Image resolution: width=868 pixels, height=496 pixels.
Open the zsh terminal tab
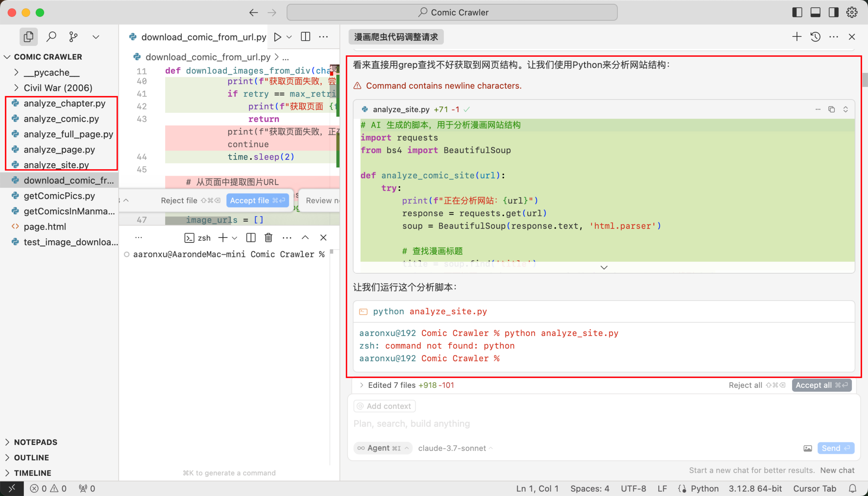[197, 238]
